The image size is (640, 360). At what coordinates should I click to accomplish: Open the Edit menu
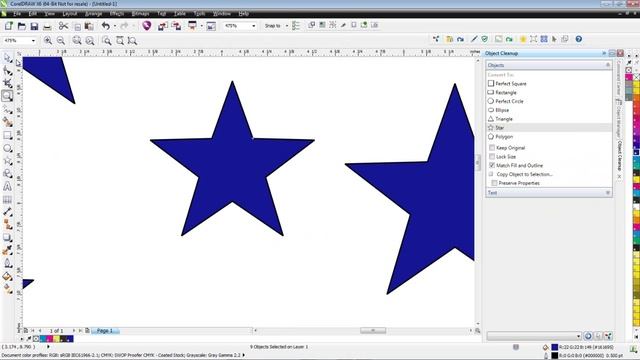pyautogui.click(x=33, y=14)
